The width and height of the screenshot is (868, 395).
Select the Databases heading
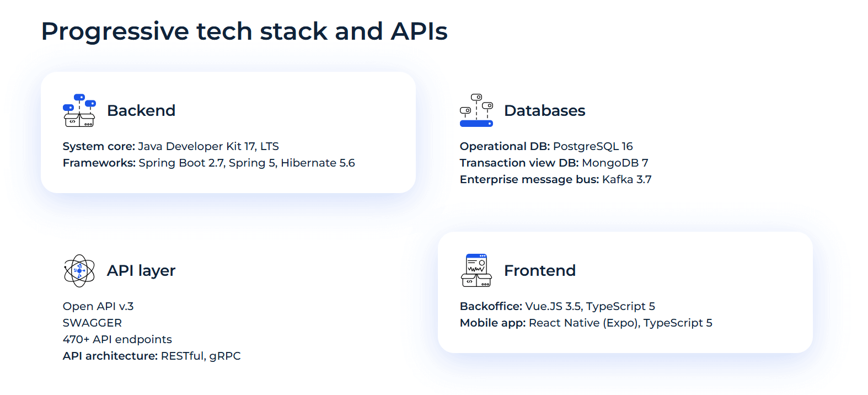point(544,110)
